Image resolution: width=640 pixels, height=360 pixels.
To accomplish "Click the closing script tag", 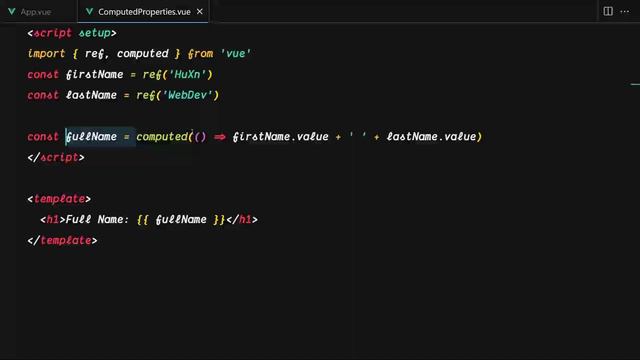I will 56,158.
